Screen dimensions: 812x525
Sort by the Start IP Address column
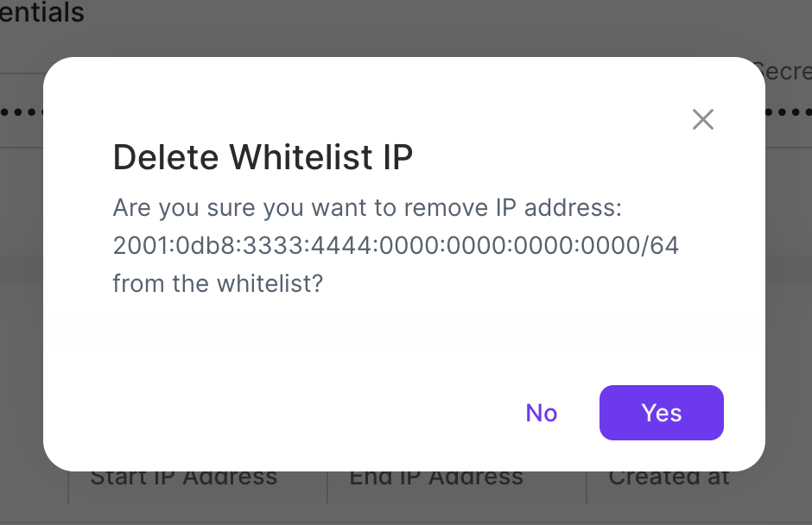click(183, 477)
